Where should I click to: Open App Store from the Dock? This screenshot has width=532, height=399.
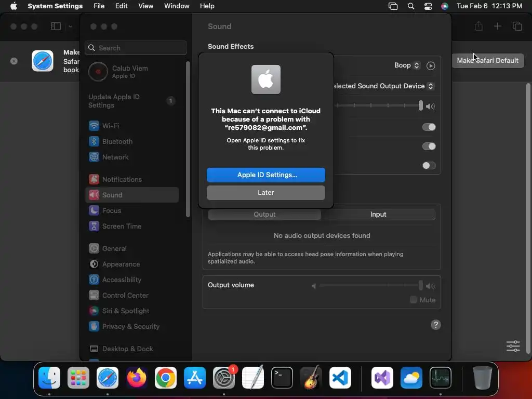point(195,378)
